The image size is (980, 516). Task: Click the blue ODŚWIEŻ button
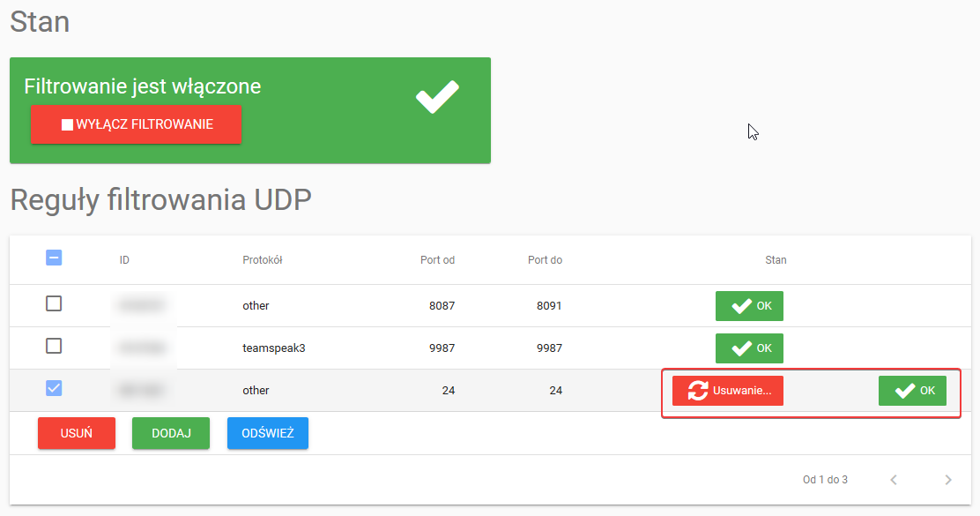268,434
